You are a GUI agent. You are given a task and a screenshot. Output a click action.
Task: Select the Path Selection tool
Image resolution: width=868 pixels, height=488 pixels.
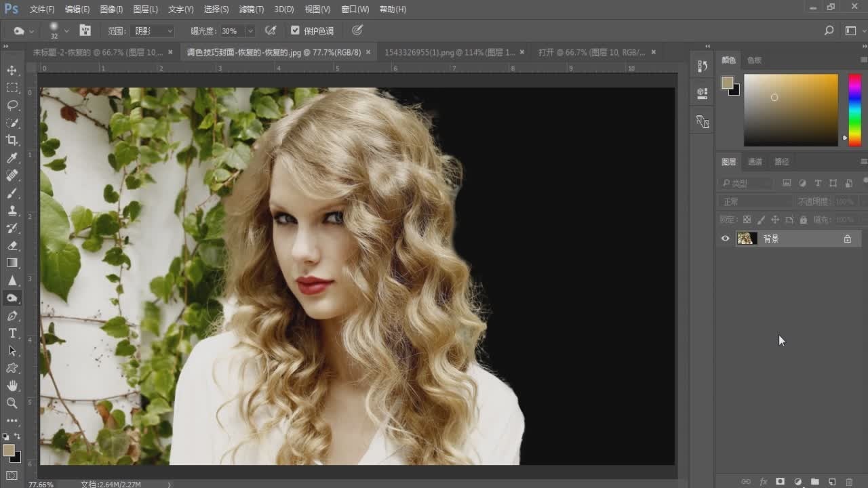[x=12, y=350]
